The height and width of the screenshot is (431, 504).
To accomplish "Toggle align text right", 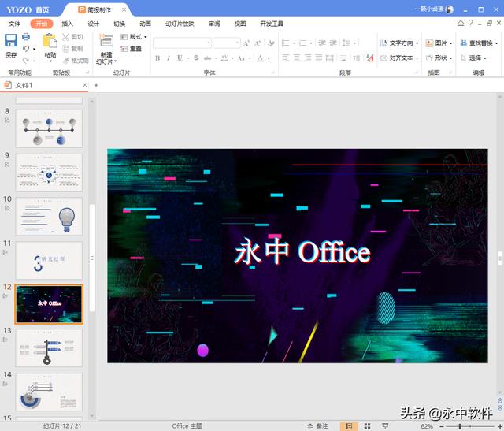I will pos(308,58).
